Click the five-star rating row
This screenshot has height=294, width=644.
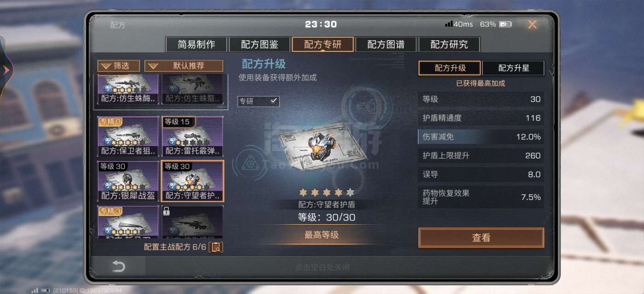coord(327,192)
